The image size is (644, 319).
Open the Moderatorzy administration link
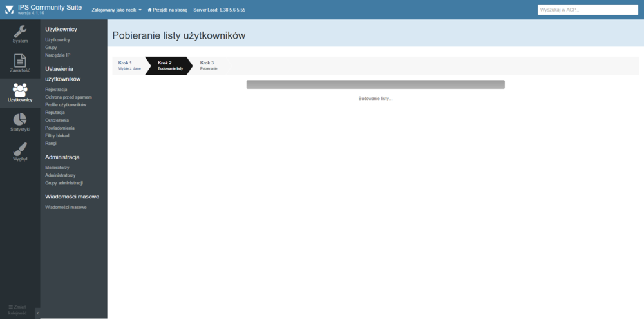coord(57,167)
